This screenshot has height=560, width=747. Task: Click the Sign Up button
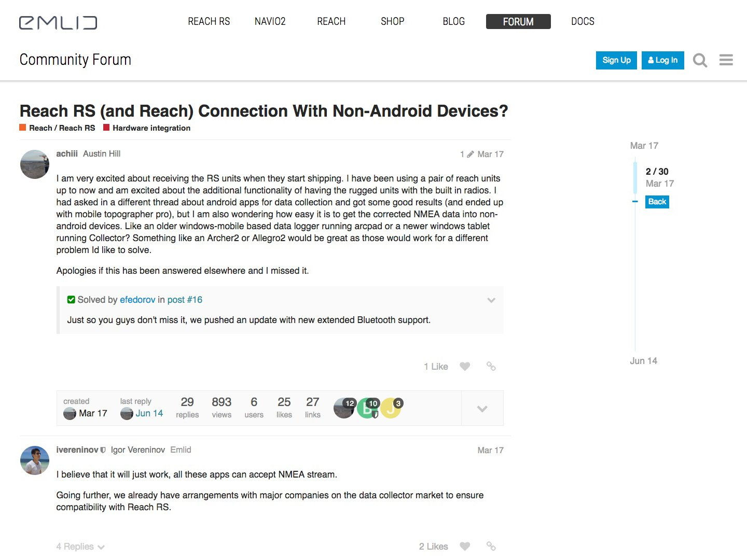click(616, 60)
